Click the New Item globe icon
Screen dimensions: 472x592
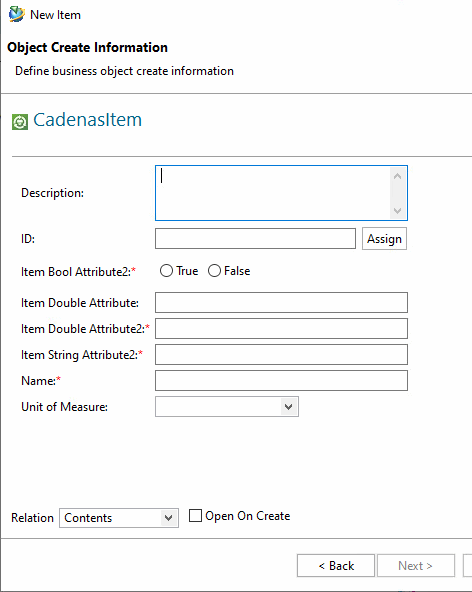pos(17,14)
